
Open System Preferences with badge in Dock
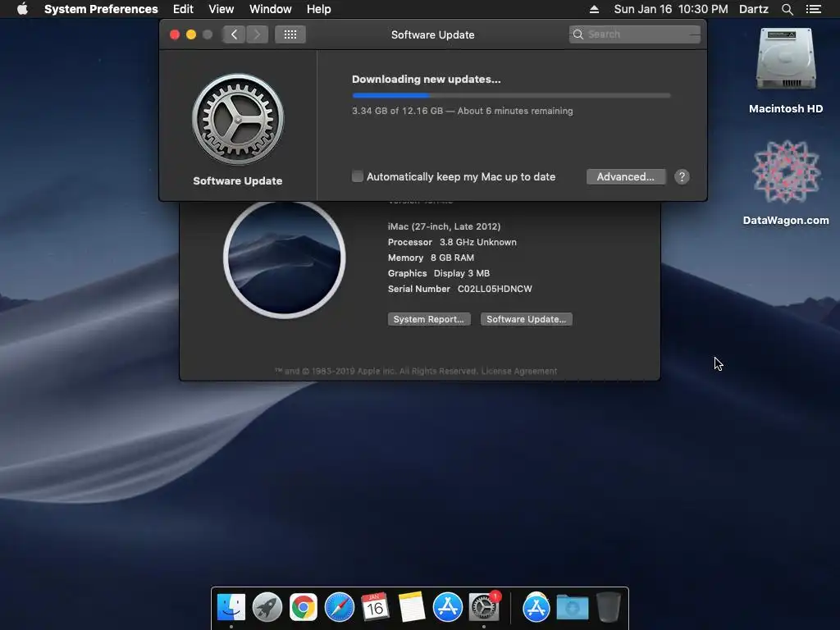click(484, 607)
